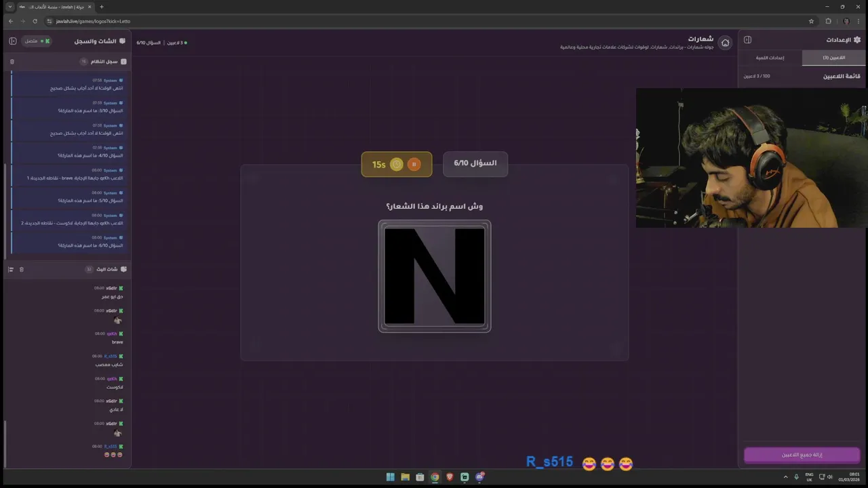Open the Chrome three-dot menu
The width and height of the screenshot is (868, 488).
[x=859, y=21]
